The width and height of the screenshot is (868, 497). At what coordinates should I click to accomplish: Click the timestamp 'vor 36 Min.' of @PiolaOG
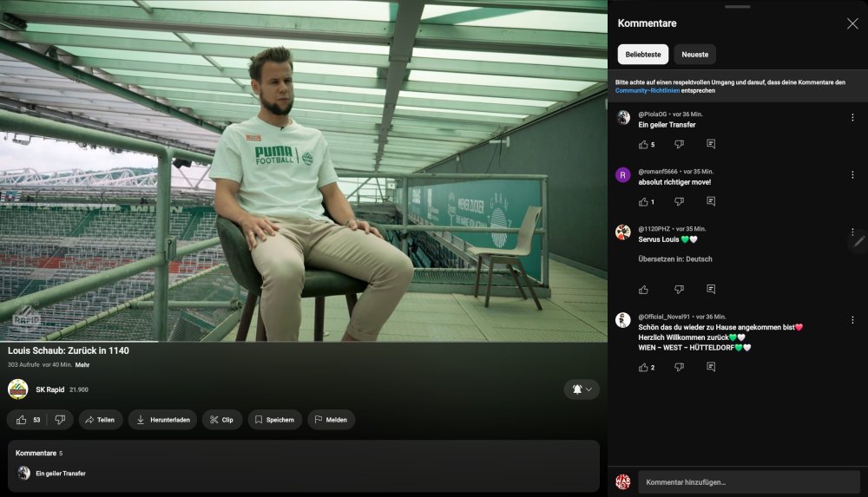click(x=687, y=114)
